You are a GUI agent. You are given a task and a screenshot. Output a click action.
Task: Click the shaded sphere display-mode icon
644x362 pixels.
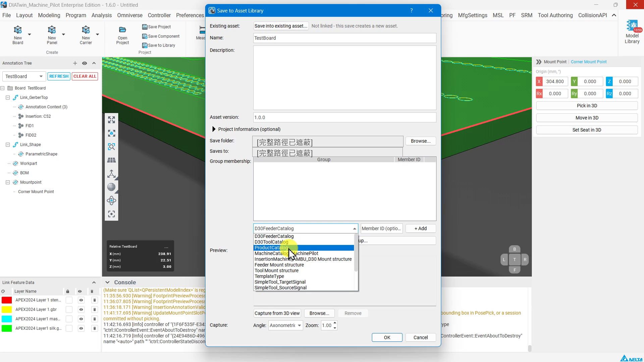coord(111,187)
